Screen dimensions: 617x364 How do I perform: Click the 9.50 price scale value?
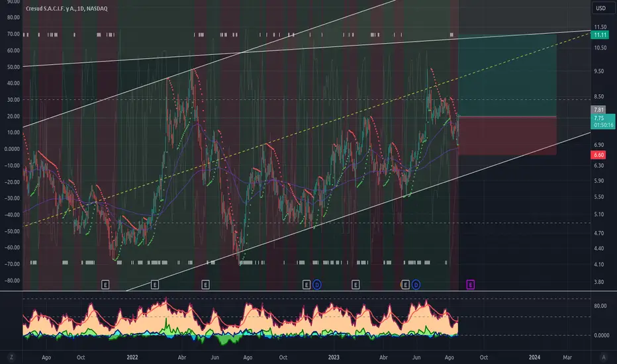pyautogui.click(x=598, y=71)
